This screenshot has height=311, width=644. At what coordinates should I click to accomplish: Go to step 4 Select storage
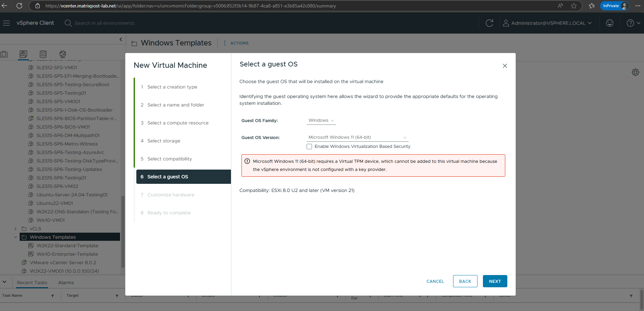click(x=164, y=141)
